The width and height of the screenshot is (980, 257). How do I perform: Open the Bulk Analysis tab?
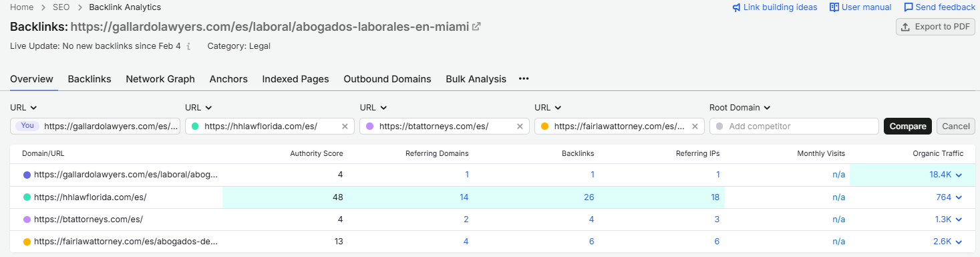tap(476, 79)
